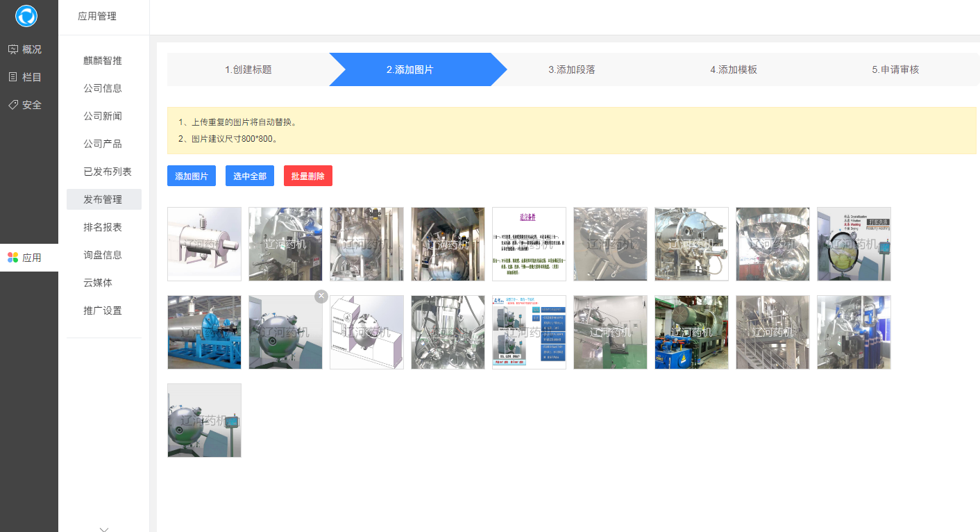Go to step 5.申请审核
The height and width of the screenshot is (532, 980).
tap(895, 69)
